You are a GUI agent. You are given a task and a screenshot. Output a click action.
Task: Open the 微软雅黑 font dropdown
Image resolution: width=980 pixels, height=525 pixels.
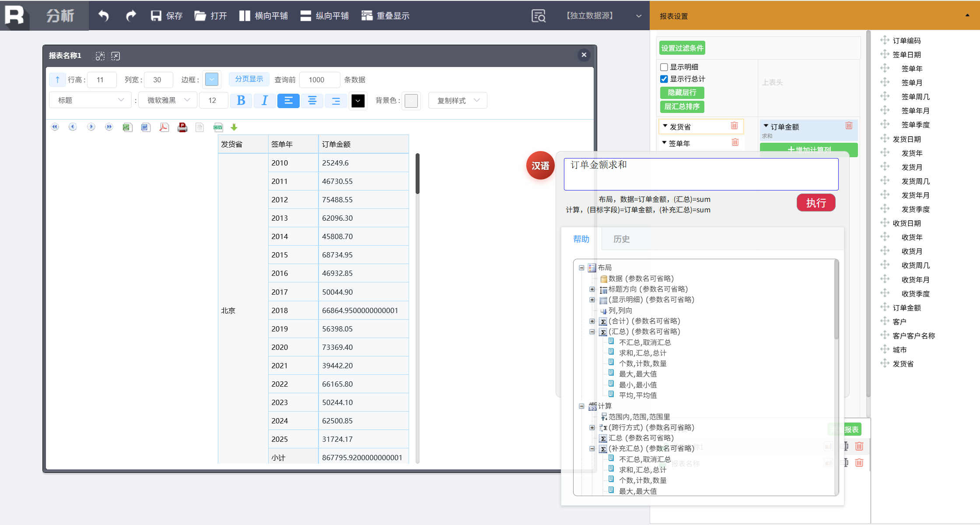168,100
